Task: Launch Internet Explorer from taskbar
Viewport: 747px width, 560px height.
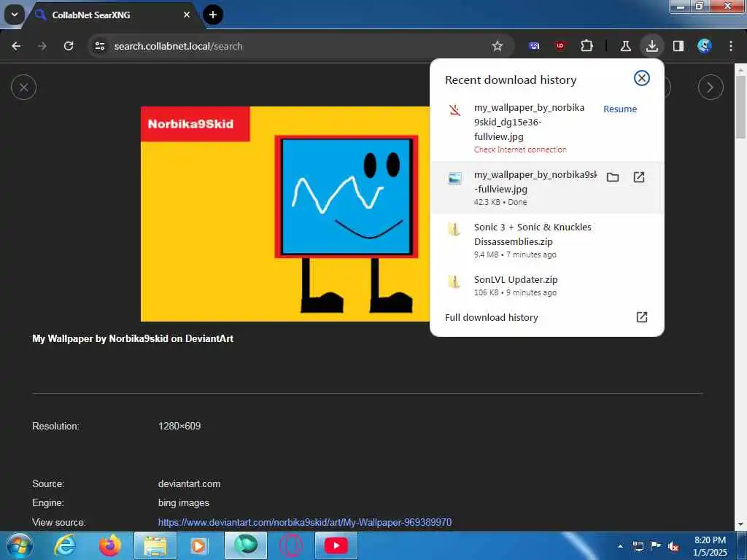Action: (x=65, y=545)
